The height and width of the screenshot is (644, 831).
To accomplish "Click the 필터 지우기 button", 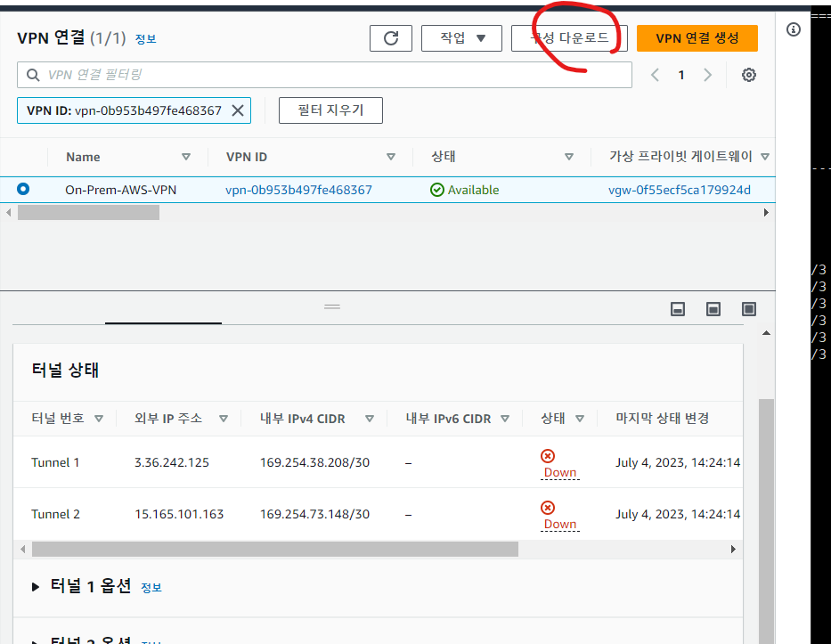I will pyautogui.click(x=330, y=110).
